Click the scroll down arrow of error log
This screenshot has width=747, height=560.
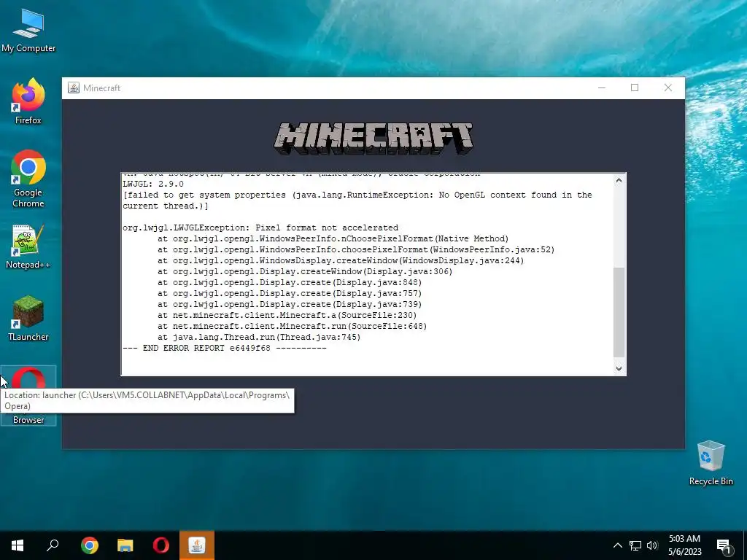click(x=619, y=368)
